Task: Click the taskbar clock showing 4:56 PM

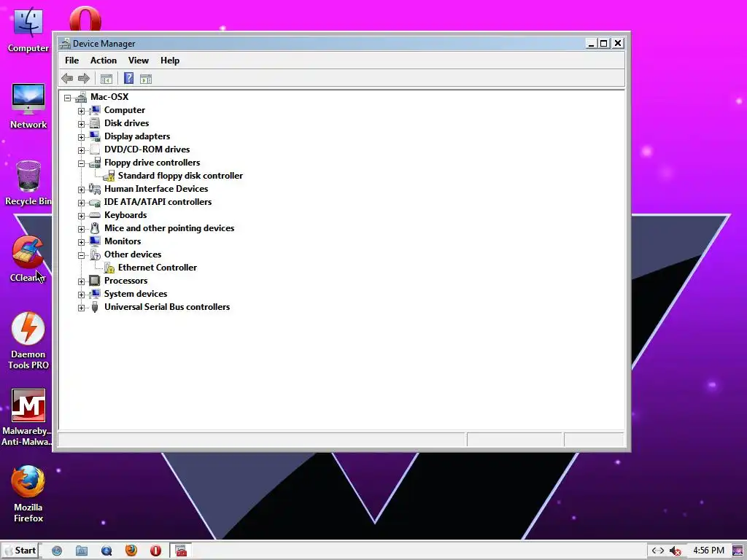Action: [708, 551]
